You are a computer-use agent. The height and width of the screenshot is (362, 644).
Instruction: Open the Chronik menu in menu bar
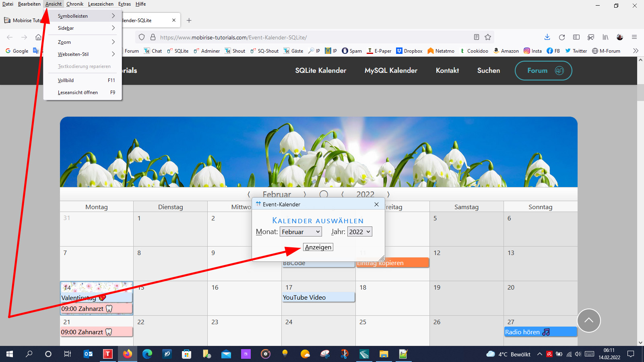[x=74, y=4]
